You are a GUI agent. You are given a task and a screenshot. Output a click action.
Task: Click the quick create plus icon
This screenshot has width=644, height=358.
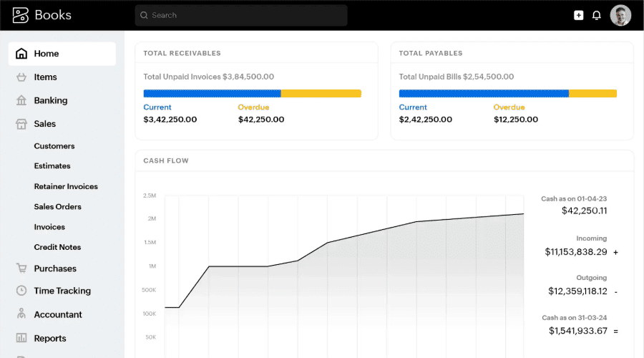tap(578, 15)
